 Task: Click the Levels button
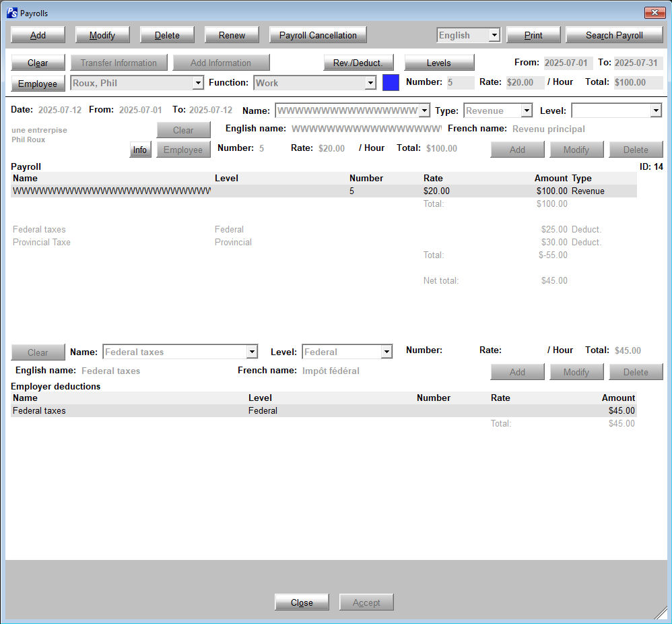click(x=438, y=63)
